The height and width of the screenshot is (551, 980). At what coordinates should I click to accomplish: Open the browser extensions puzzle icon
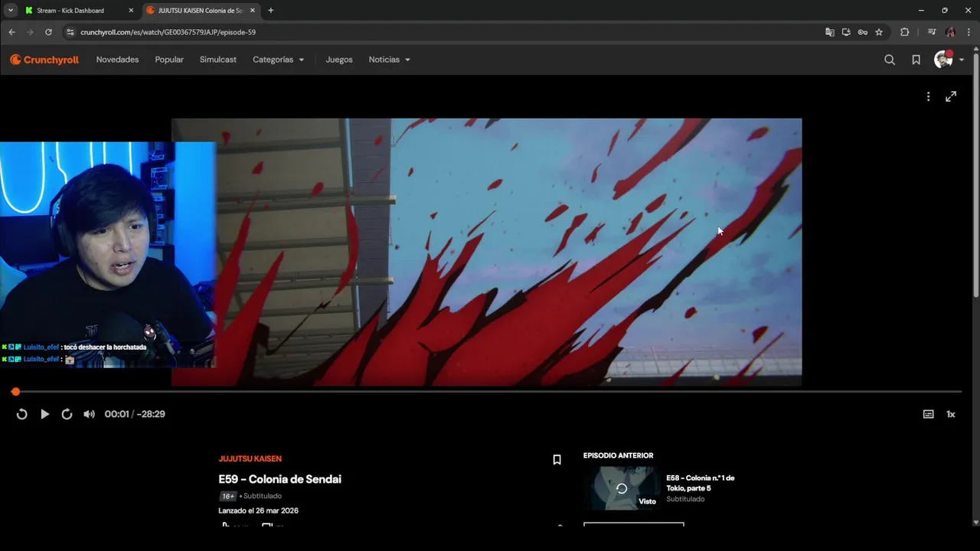pos(905,32)
